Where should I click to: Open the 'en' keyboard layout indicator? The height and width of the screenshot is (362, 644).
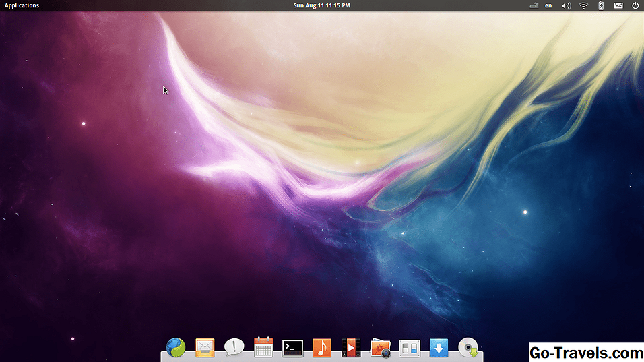(548, 5)
